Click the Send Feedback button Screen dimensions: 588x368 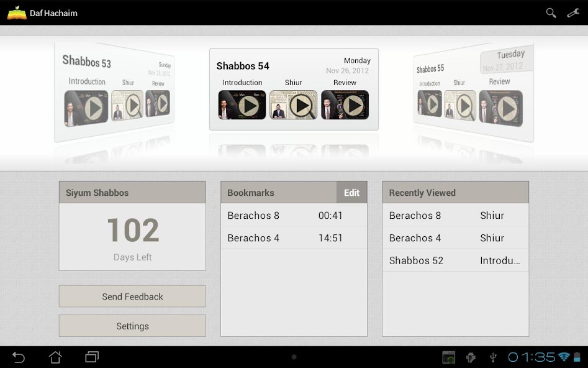click(x=132, y=297)
